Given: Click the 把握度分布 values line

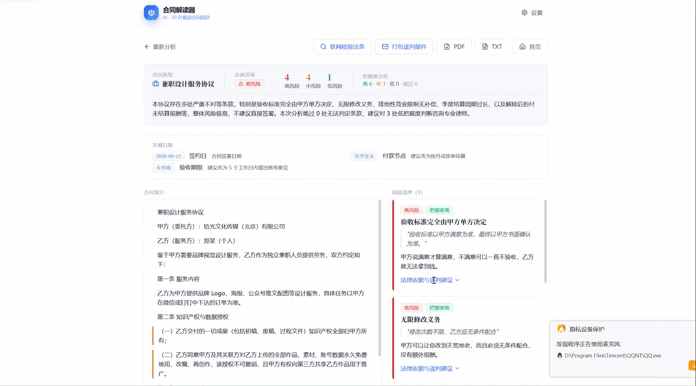Looking at the screenshot, I should point(390,84).
